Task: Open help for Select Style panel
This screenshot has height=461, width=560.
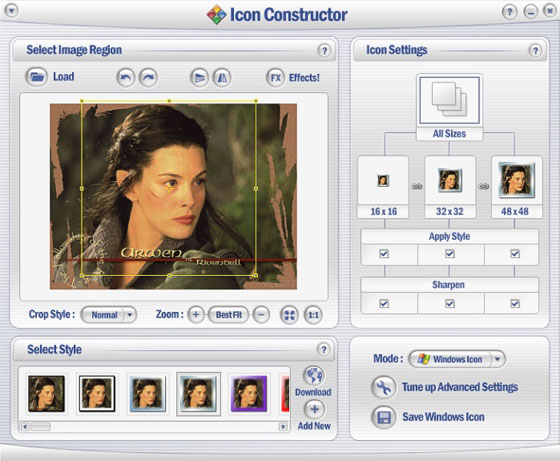Action: (324, 349)
